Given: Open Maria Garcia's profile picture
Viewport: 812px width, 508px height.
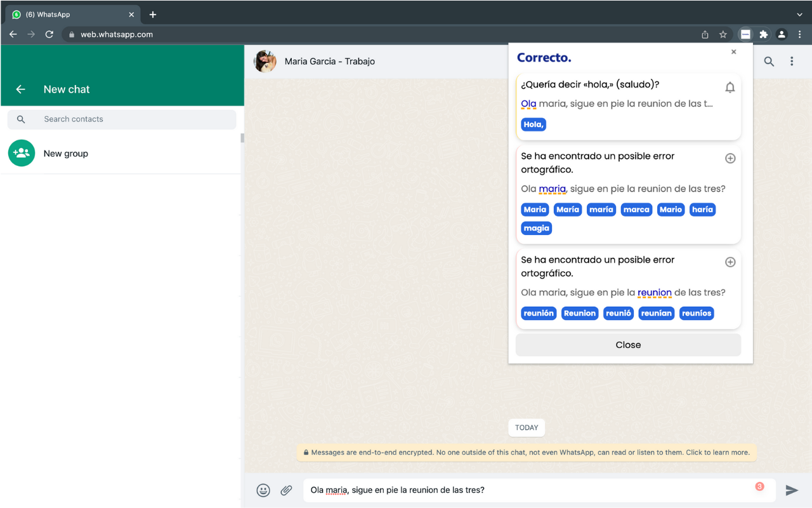Looking at the screenshot, I should pos(265,61).
